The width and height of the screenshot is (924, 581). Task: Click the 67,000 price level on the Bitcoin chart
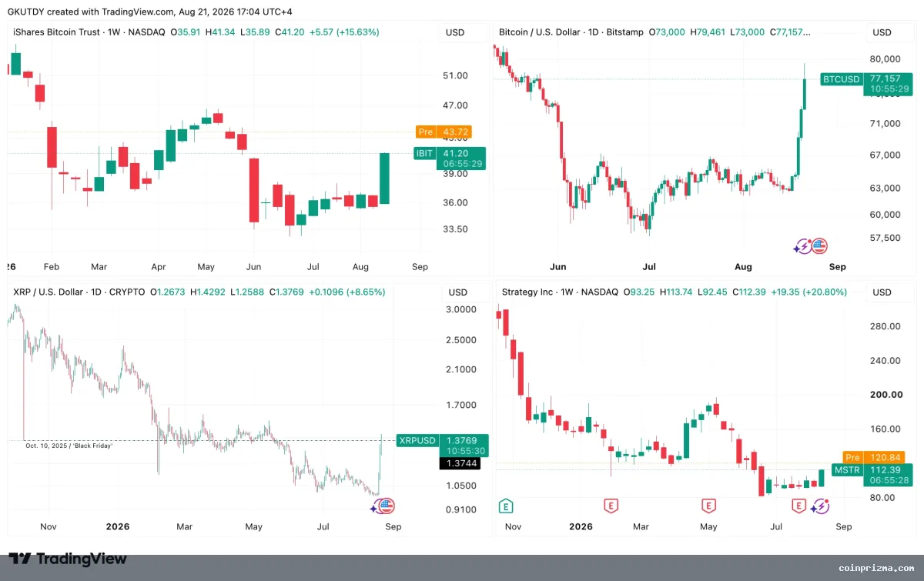pos(884,155)
